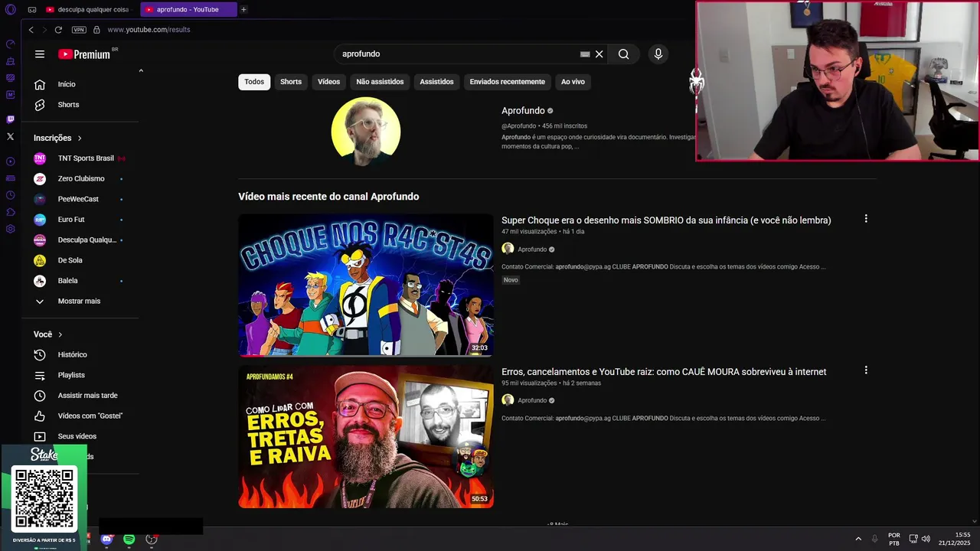Open the on-screen keyboard icon in search box
The image size is (980, 551).
585,54
